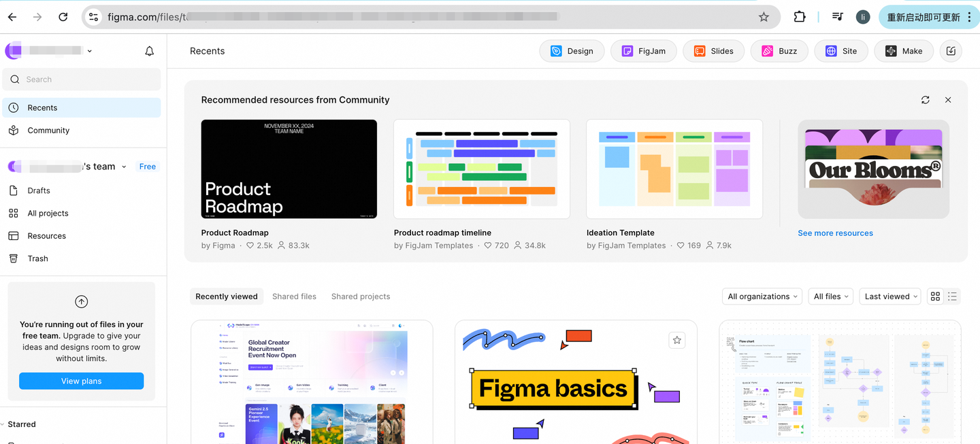Open Product Roadmap template thumbnail

[289, 169]
